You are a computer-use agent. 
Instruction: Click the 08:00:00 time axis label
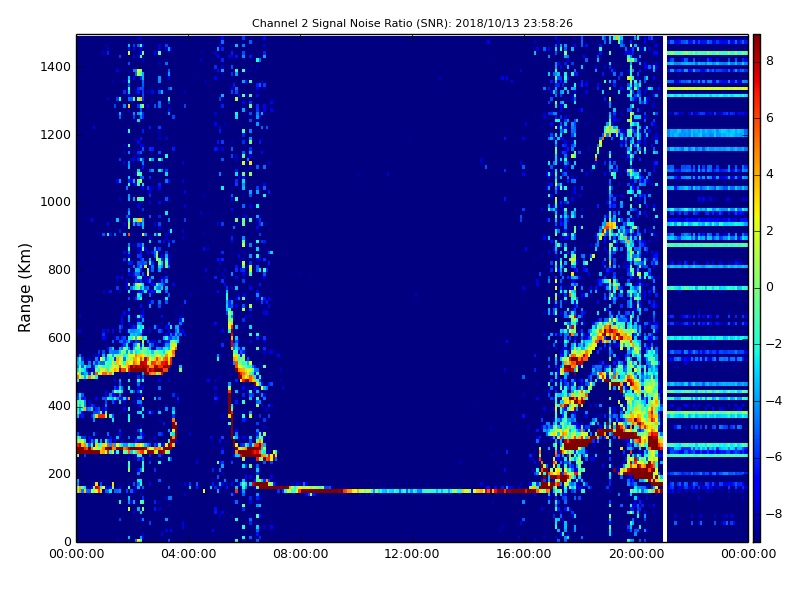pos(301,554)
